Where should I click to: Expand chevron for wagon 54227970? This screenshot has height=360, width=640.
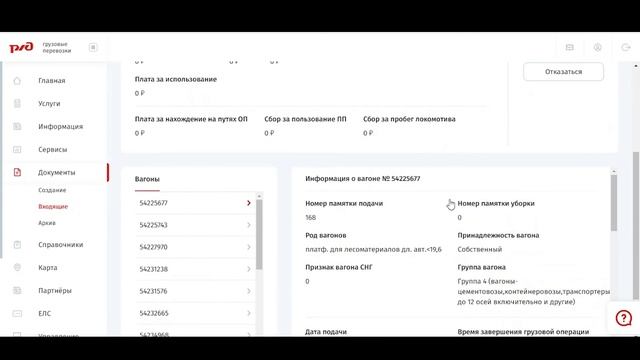[249, 247]
